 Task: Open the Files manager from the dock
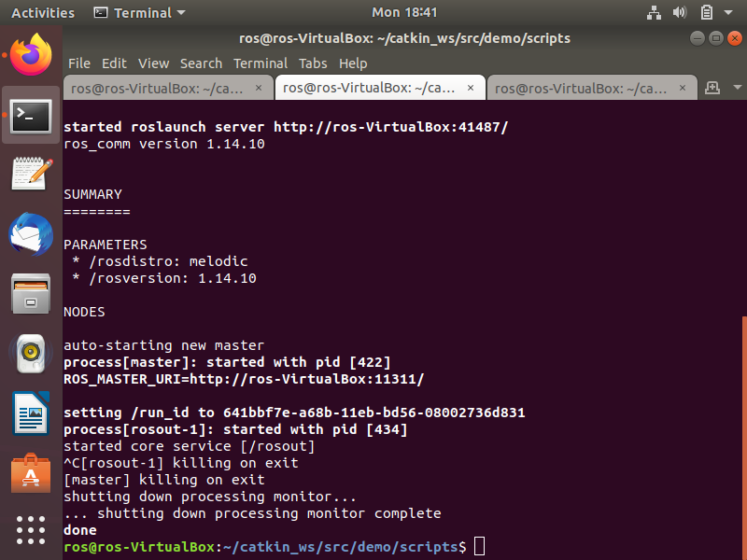(31, 293)
